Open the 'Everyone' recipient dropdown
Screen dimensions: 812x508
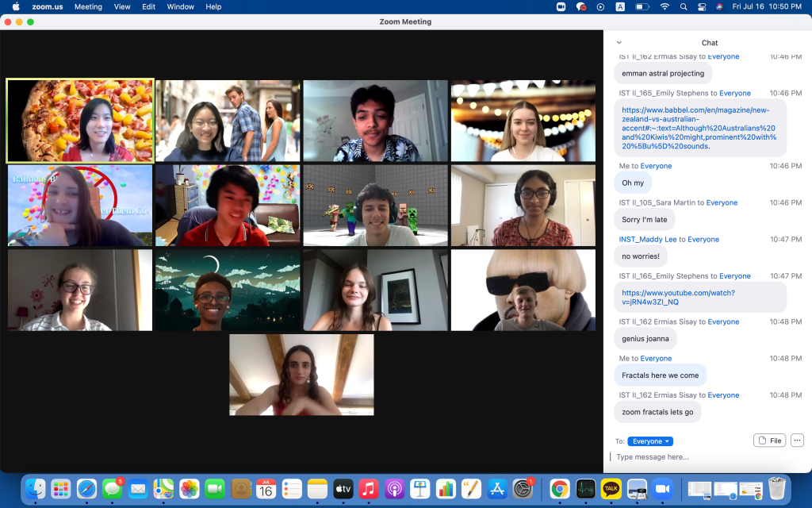(x=650, y=441)
